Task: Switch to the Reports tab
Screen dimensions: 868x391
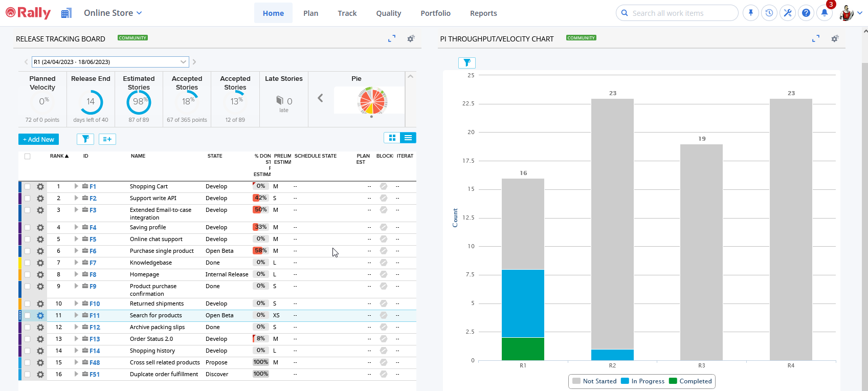Action: pyautogui.click(x=483, y=13)
